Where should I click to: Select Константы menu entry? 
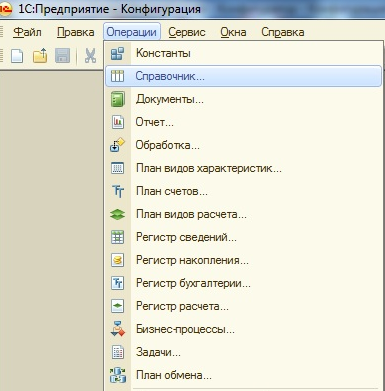pos(244,53)
